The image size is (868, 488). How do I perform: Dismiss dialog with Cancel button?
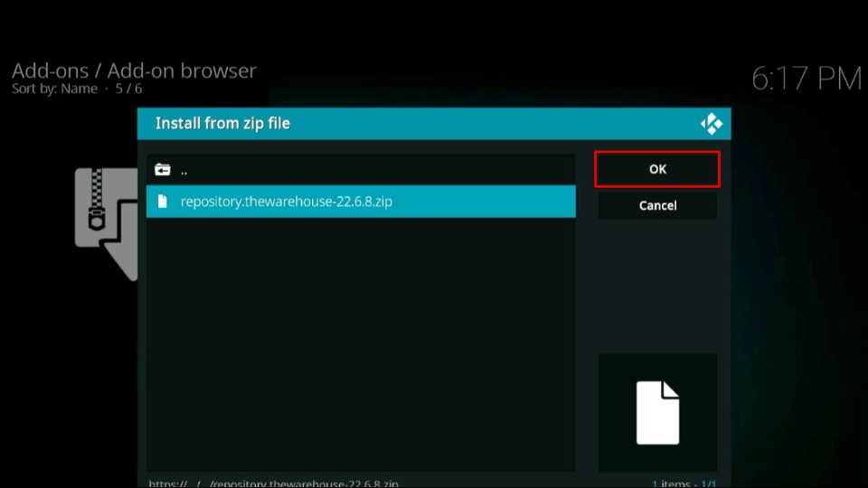(657, 205)
